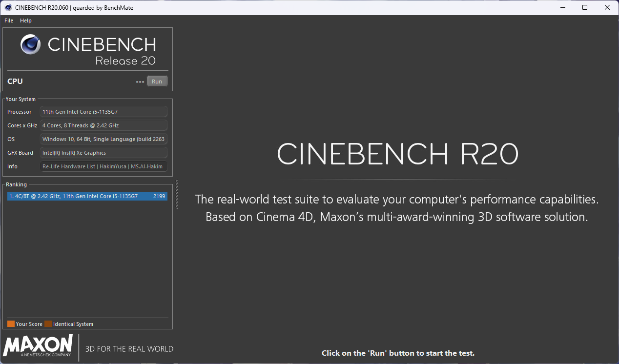Close the Cinebench window
This screenshot has height=364, width=619.
point(607,7)
